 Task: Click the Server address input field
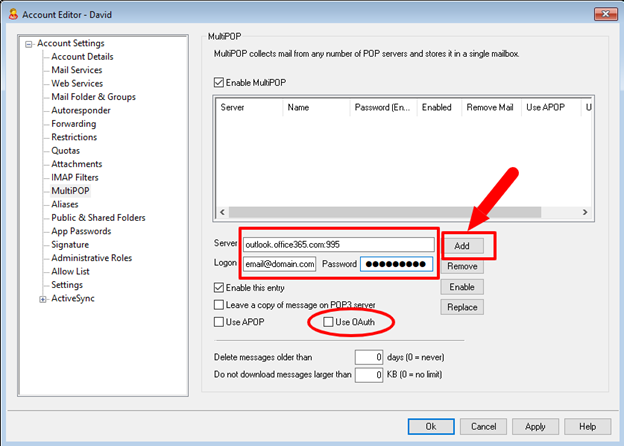coord(338,245)
